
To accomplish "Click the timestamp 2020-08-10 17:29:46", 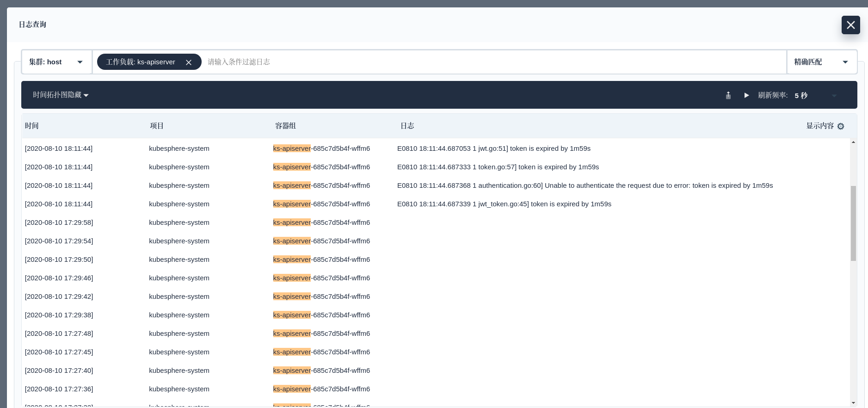I will coord(59,278).
